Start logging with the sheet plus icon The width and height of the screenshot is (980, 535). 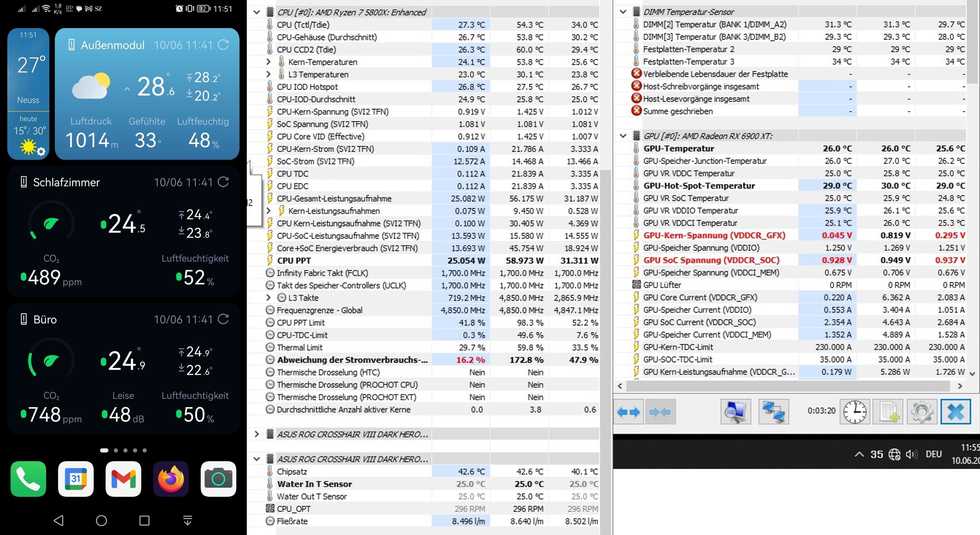[x=888, y=412]
